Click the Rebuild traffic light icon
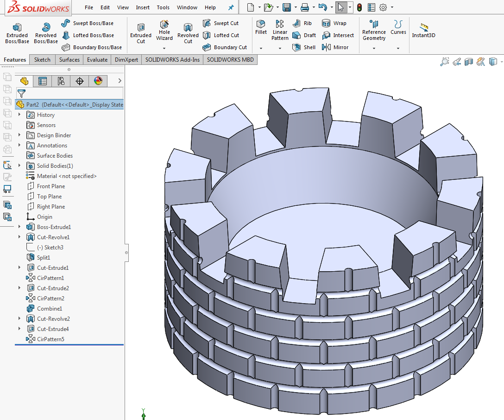504x420 pixels. coord(359,7)
